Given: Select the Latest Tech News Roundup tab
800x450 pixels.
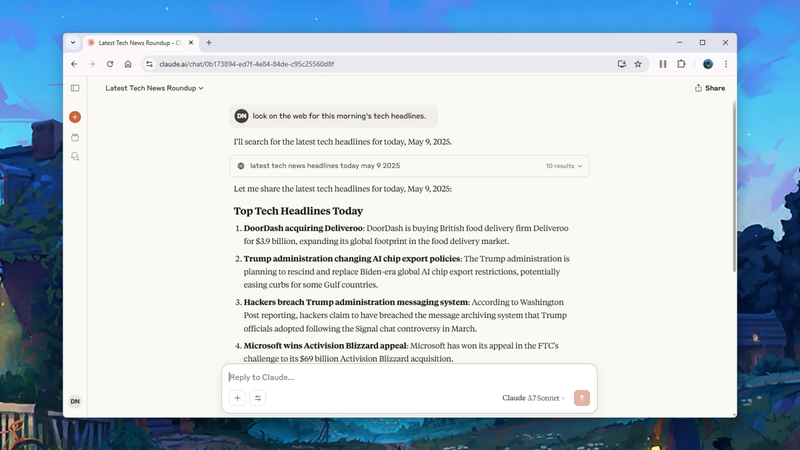Looking at the screenshot, I should [x=140, y=43].
